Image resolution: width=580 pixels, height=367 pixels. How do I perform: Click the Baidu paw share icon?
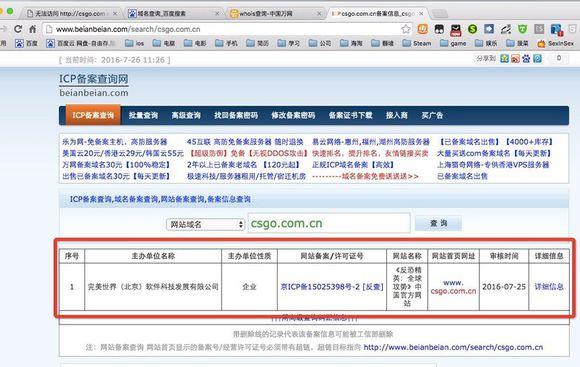(x=526, y=58)
